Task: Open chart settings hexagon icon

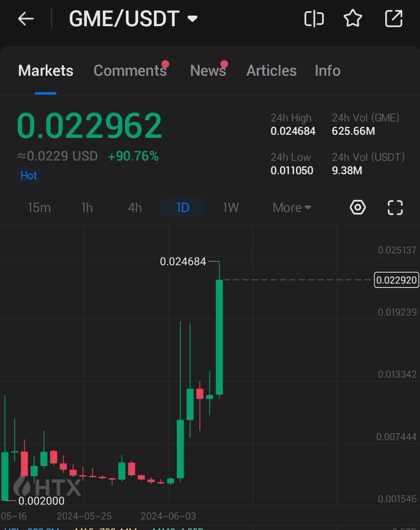Action: tap(358, 207)
